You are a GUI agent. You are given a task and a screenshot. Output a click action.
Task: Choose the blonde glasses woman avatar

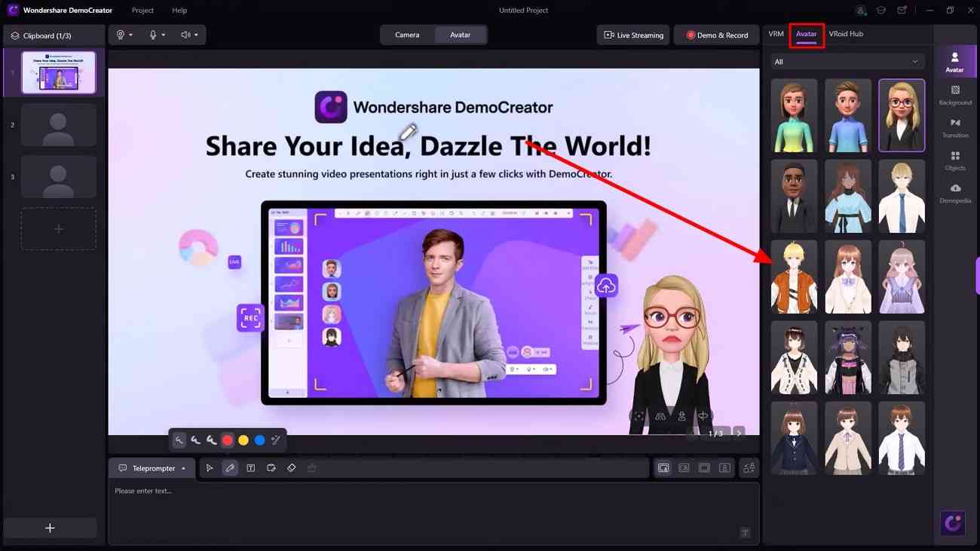(902, 115)
